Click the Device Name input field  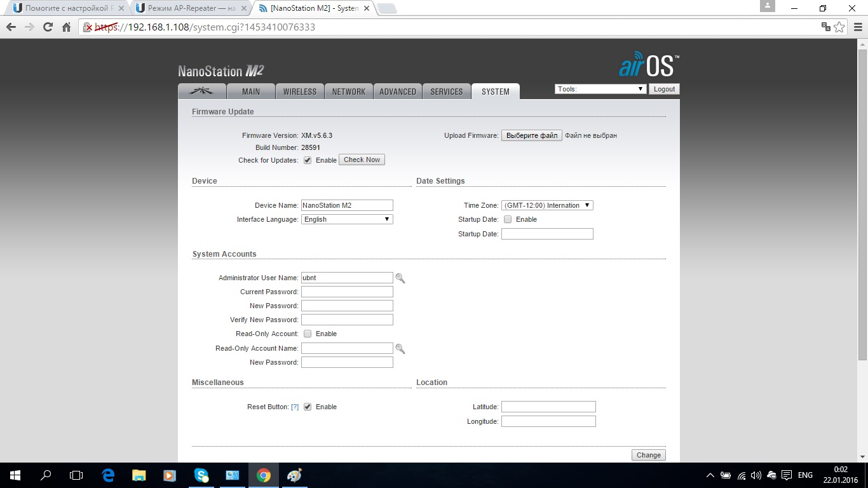(347, 205)
